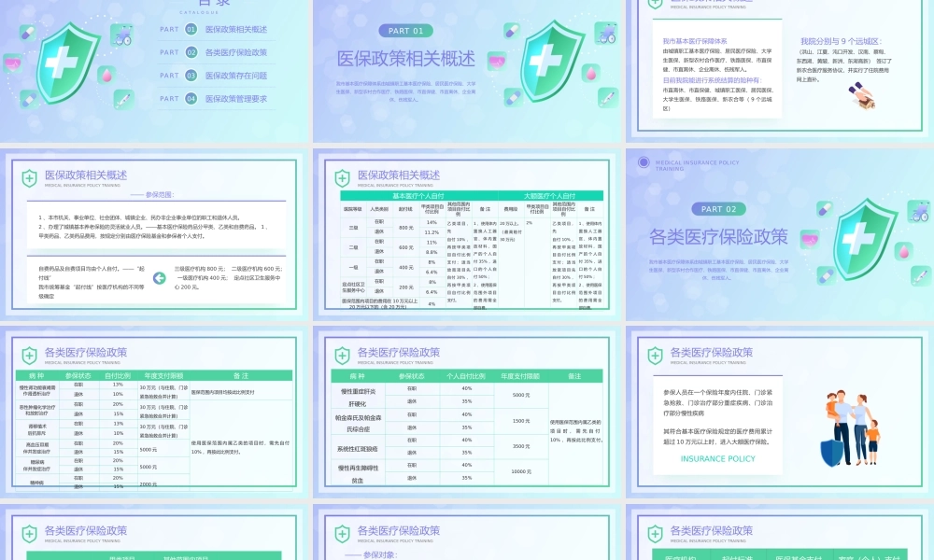Click the PART 02 pill label
This screenshot has height=560, width=934.
click(x=718, y=209)
